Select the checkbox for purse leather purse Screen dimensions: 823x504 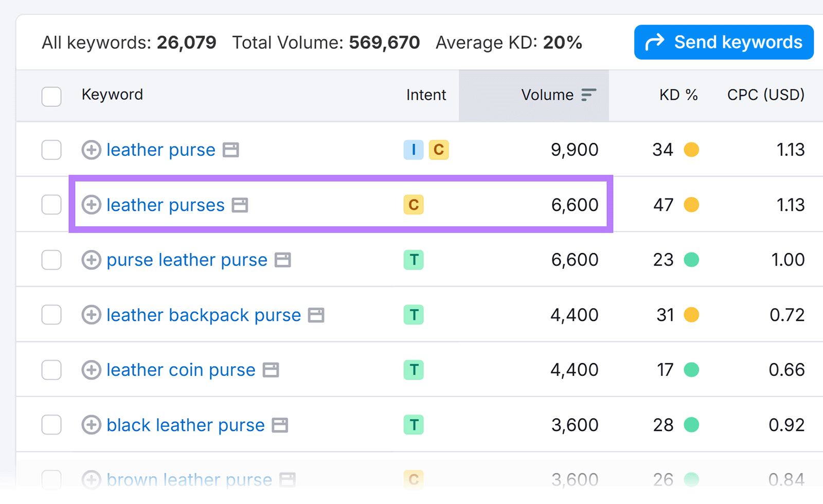(x=51, y=260)
